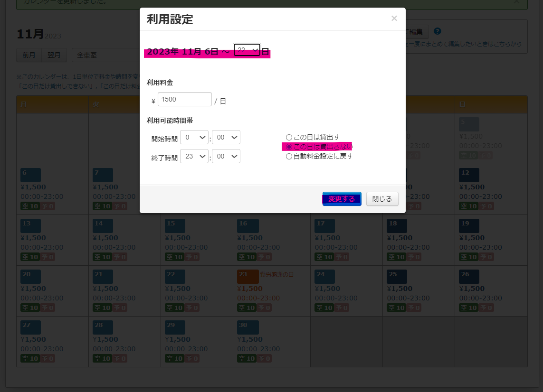The width and height of the screenshot is (543, 392).
Task: Click the 勤労感謝の日 holiday label
Action: [276, 274]
